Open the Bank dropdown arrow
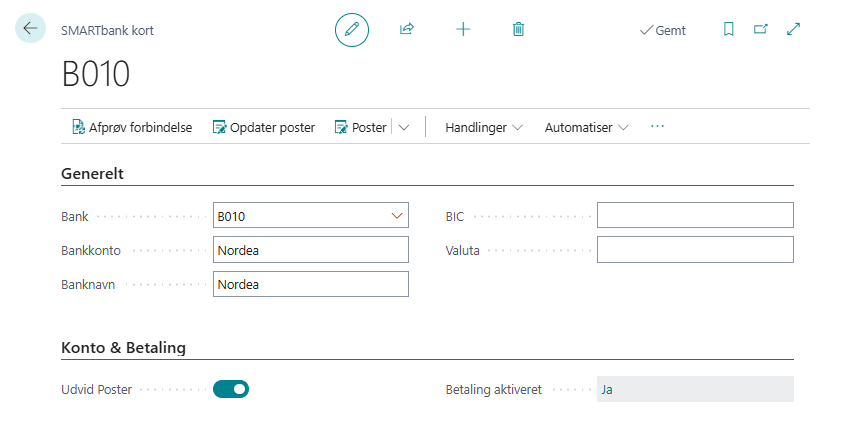The height and width of the screenshot is (440, 844). [396, 215]
